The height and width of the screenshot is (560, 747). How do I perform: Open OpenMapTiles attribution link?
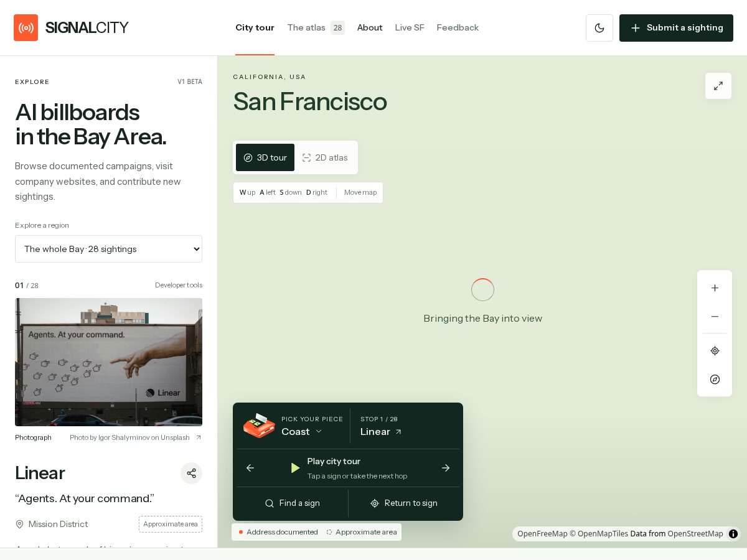[599, 534]
